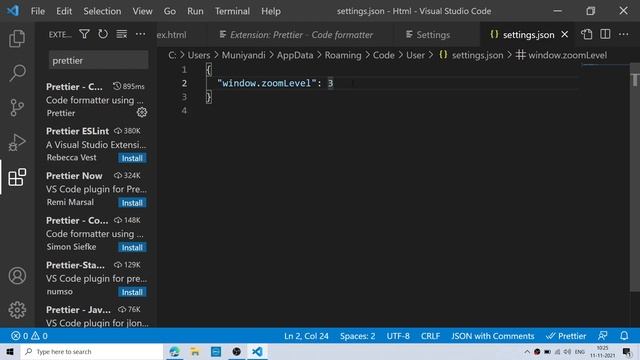Open the Selection menu

[102, 11]
